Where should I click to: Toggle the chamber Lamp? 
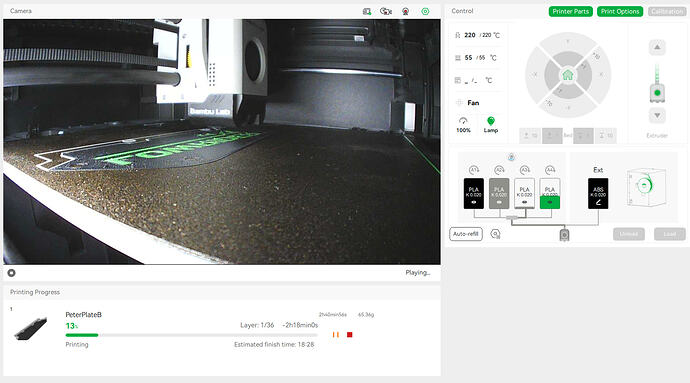point(491,125)
